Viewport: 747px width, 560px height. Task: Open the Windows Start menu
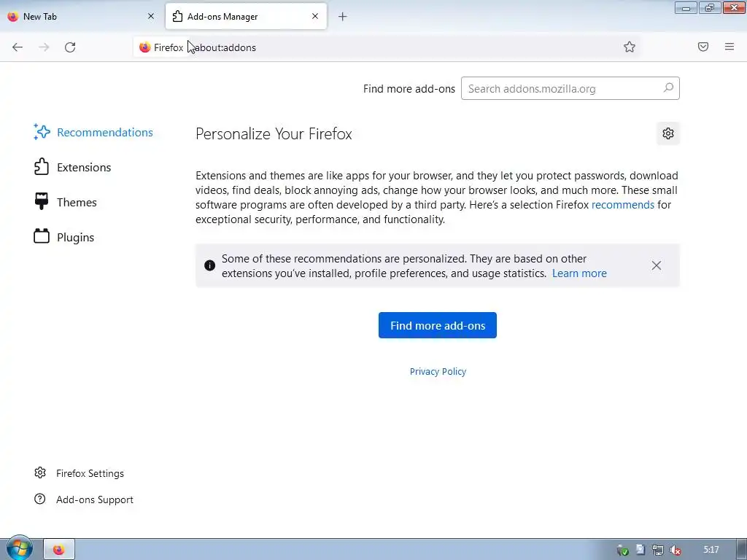(19, 548)
